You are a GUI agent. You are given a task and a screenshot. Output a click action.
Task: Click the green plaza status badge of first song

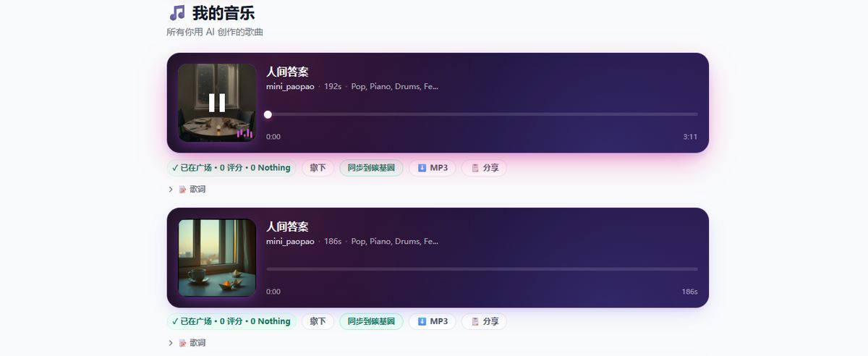231,168
